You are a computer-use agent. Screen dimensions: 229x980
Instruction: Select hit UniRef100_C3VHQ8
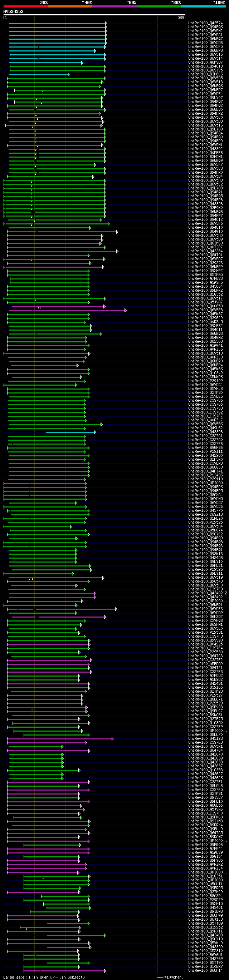206,621
